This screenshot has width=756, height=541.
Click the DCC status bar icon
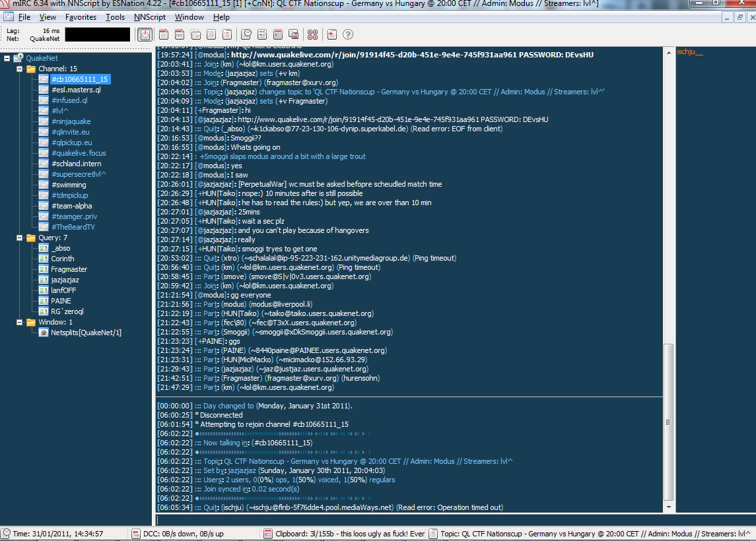click(x=136, y=534)
